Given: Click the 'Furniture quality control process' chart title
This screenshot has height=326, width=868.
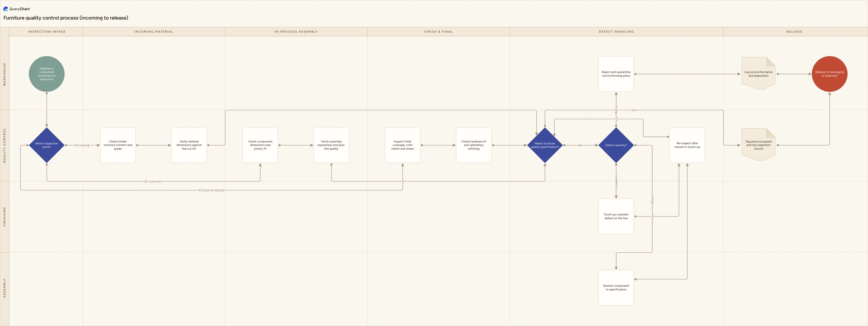Looking at the screenshot, I should click(x=66, y=18).
